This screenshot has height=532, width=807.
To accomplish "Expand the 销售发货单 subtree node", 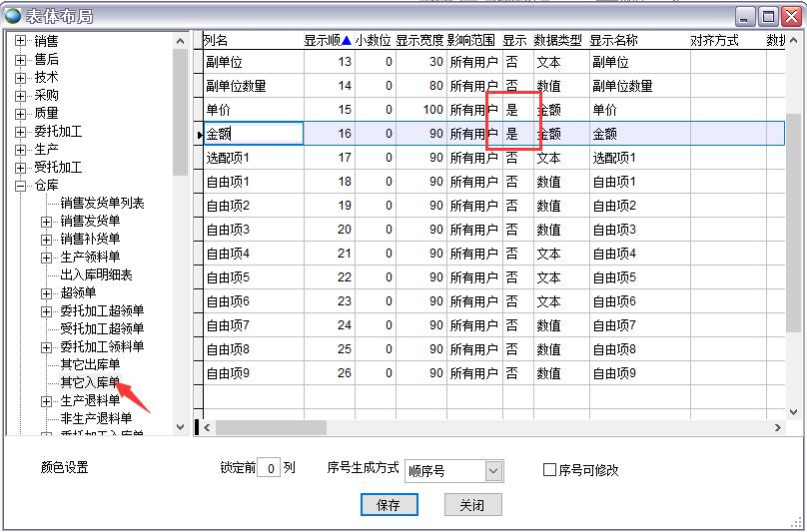I will [47, 221].
